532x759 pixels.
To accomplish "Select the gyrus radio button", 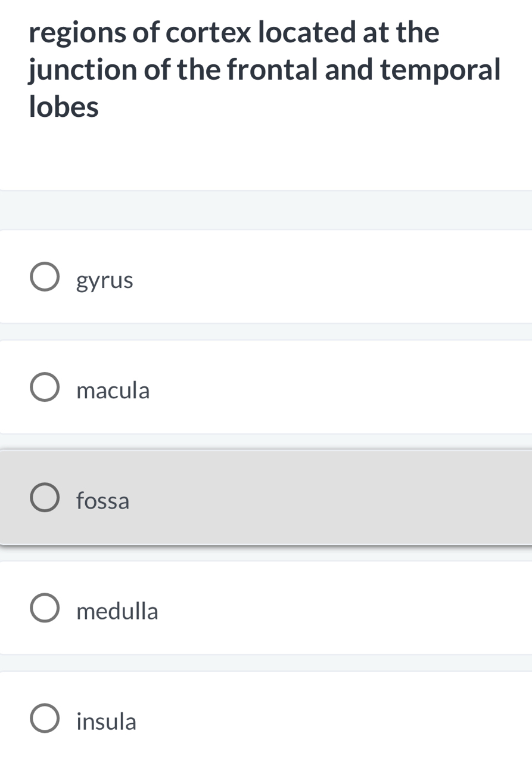I will 45,277.
